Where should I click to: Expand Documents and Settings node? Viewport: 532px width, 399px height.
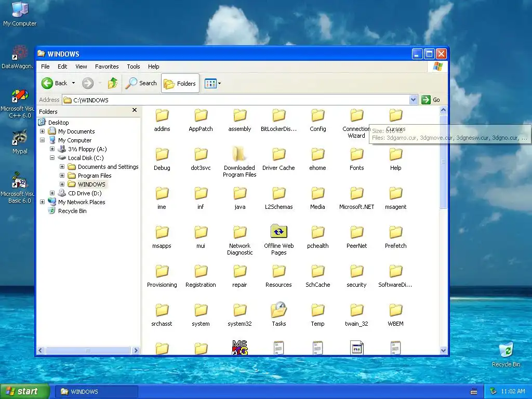point(62,167)
